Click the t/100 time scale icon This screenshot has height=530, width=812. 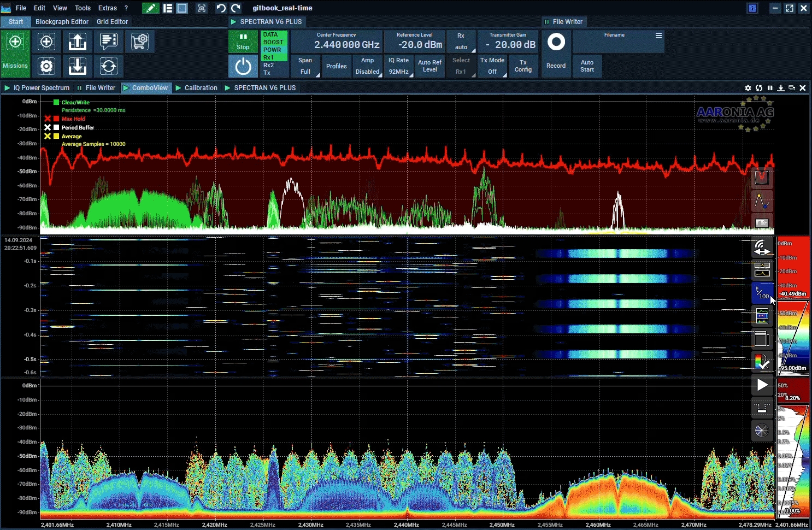click(762, 293)
